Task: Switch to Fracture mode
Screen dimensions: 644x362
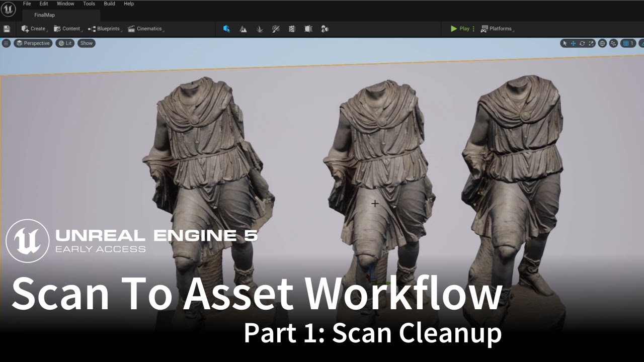Action: point(292,29)
